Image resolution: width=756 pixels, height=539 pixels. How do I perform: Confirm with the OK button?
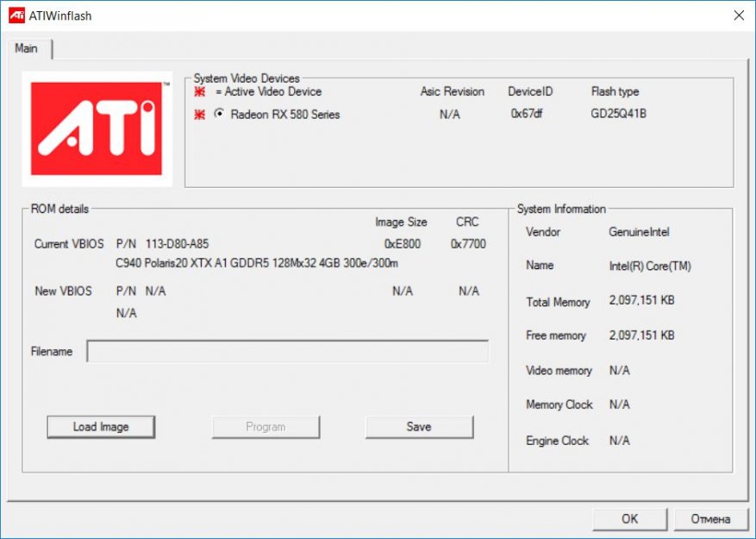coord(629,518)
